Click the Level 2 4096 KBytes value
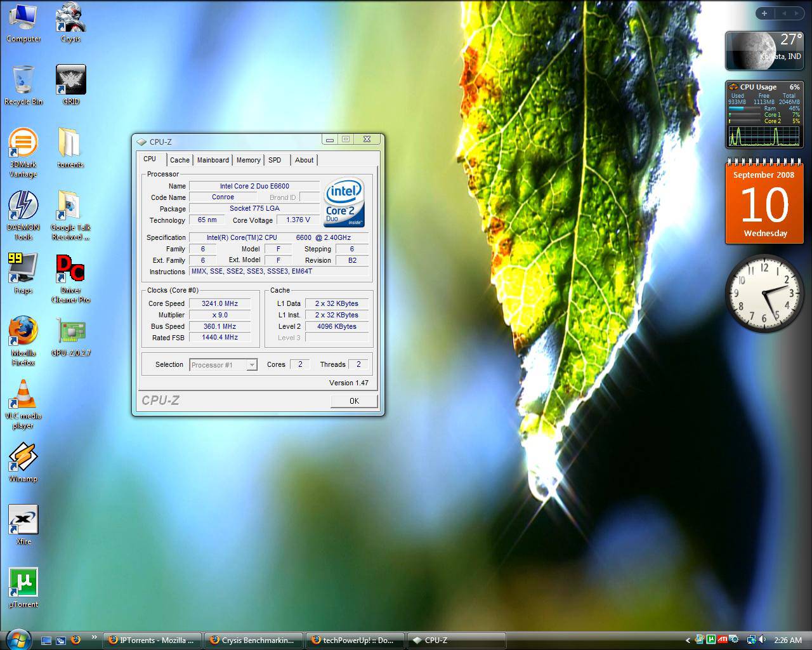This screenshot has height=650, width=812. click(337, 326)
